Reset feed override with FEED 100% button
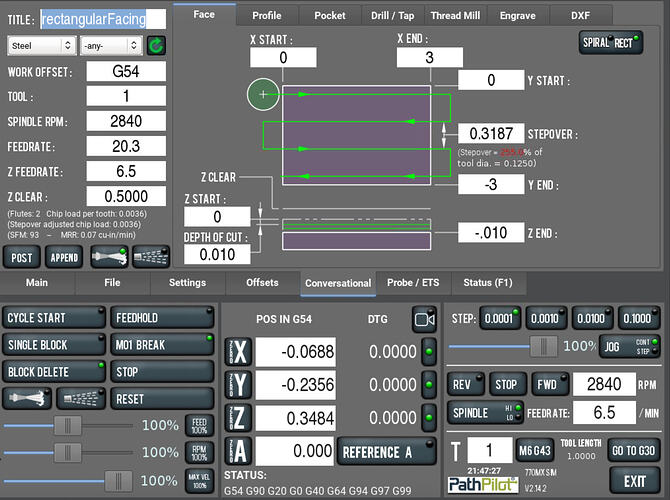Viewport: 670px width, 500px height. pyautogui.click(x=199, y=426)
